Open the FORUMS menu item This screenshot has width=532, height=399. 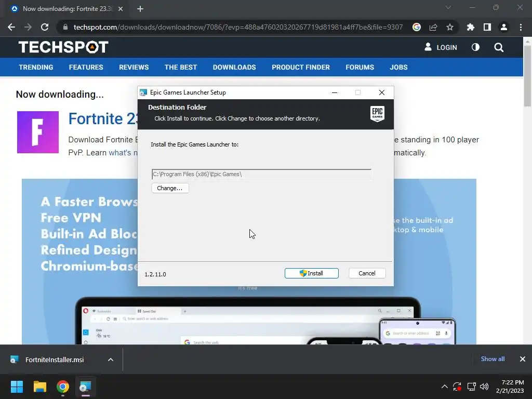coord(360,67)
